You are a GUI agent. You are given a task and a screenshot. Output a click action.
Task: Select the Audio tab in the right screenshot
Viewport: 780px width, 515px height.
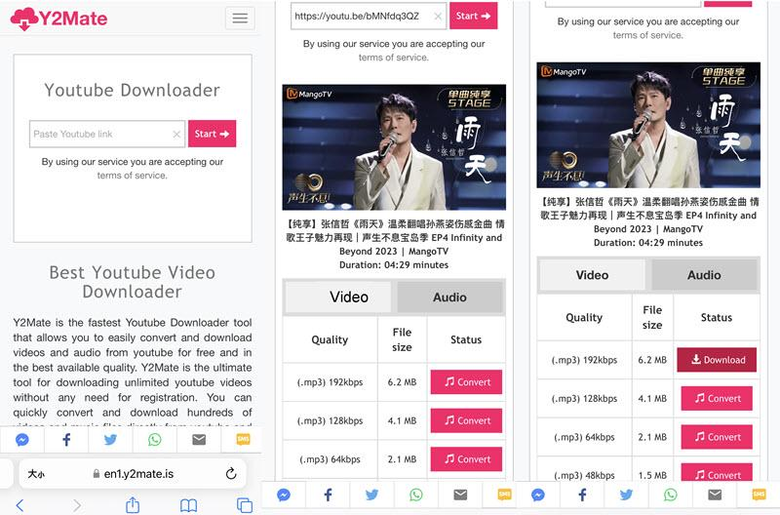(704, 275)
